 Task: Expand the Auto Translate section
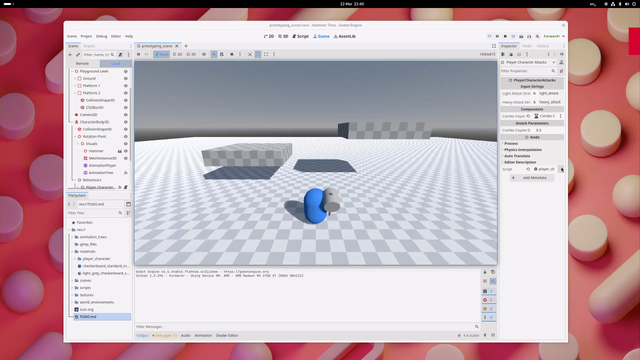(517, 156)
